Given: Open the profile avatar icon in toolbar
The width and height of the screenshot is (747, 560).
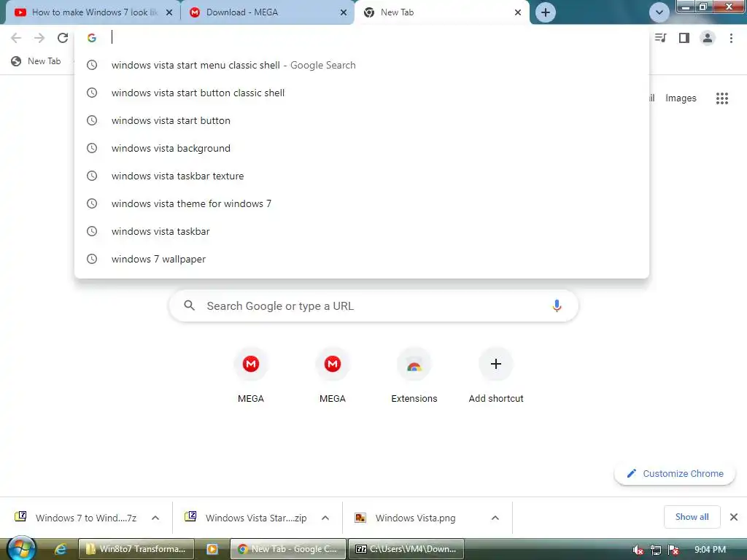Looking at the screenshot, I should click(x=708, y=38).
